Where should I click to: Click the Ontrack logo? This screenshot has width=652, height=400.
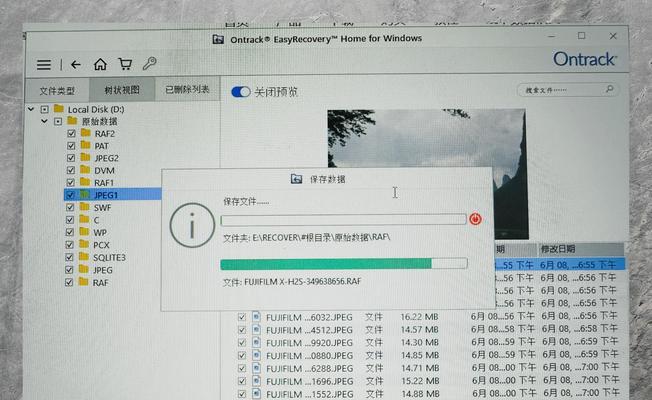tap(585, 59)
